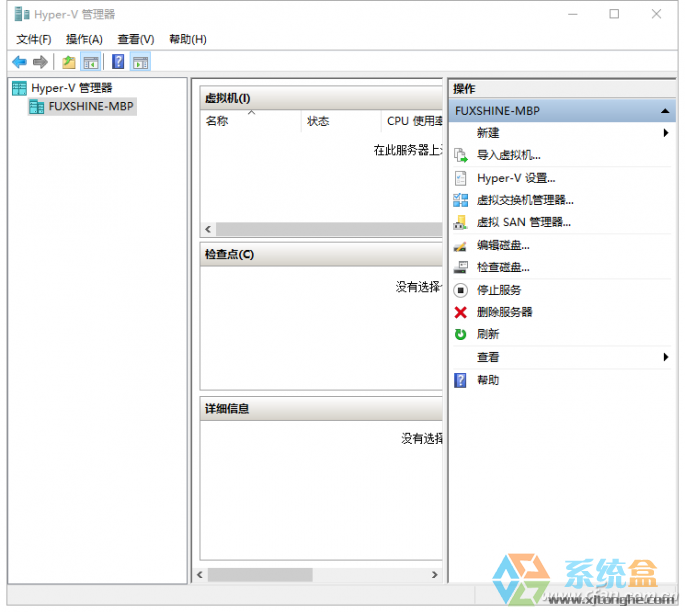The image size is (685, 612).
Task: Click 导入虚拟机... action
Action: coord(509,156)
